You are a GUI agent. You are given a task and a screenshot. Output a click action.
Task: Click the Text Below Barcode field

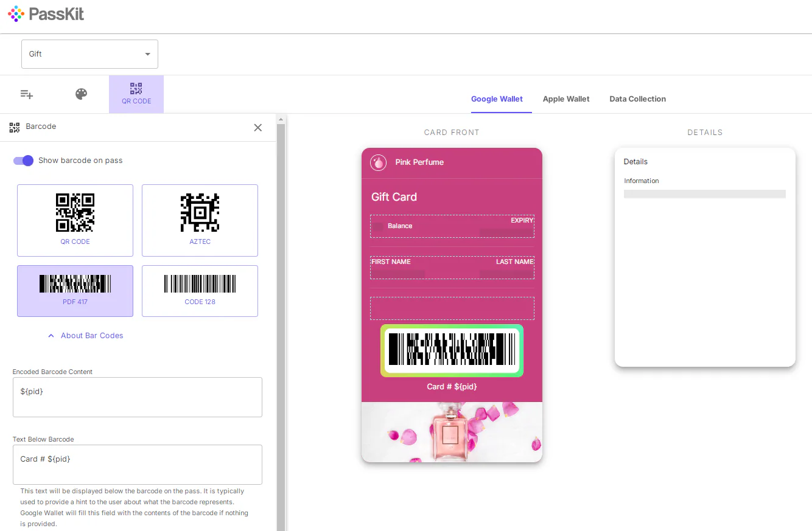[138, 465]
